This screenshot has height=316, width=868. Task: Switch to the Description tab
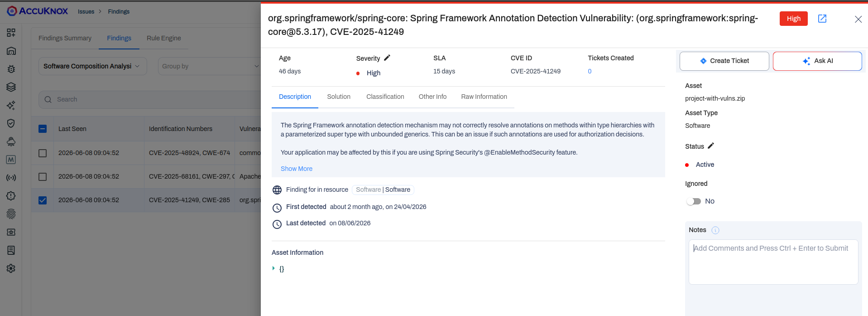[295, 97]
